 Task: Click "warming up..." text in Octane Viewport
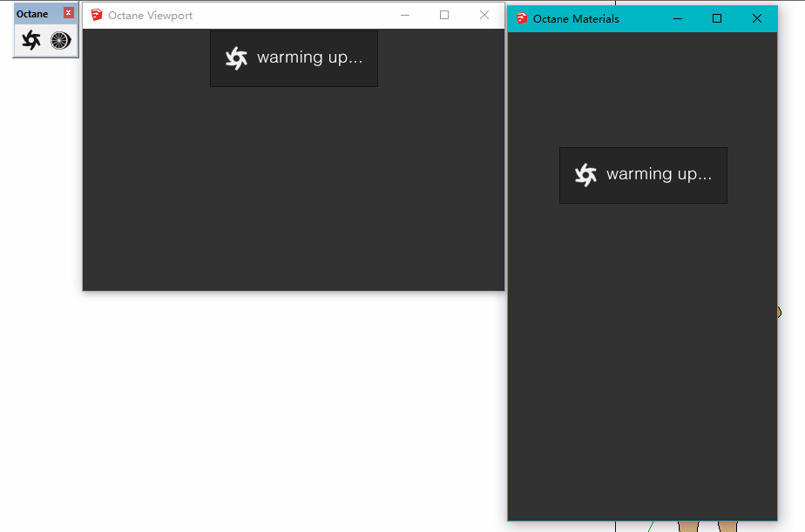click(309, 58)
